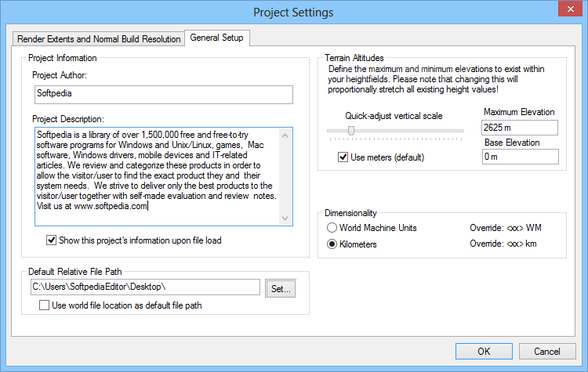Click the 'Dimensionality' group heading
The height and width of the screenshot is (372, 588).
pos(350,213)
